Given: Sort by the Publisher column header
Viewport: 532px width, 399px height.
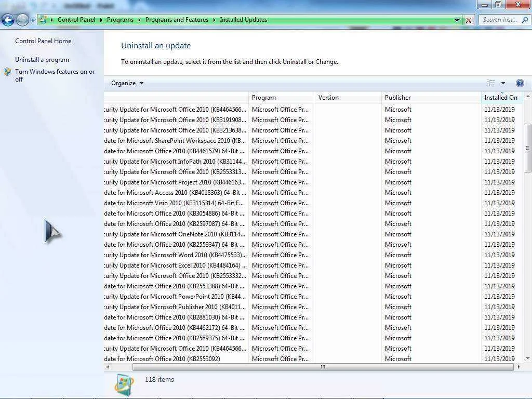Looking at the screenshot, I should click(x=431, y=98).
